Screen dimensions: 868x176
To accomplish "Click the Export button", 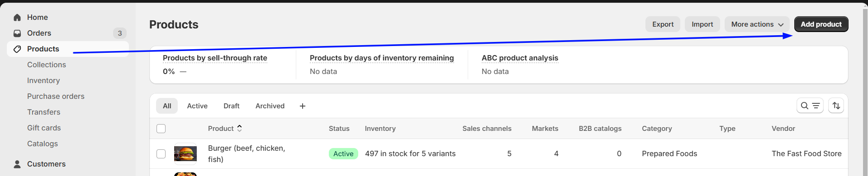I will tap(663, 24).
